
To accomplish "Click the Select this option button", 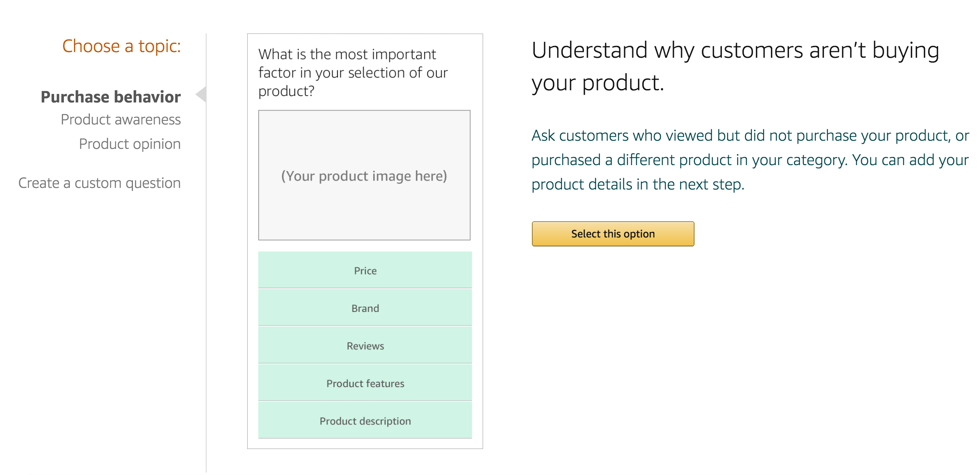I will click(612, 233).
